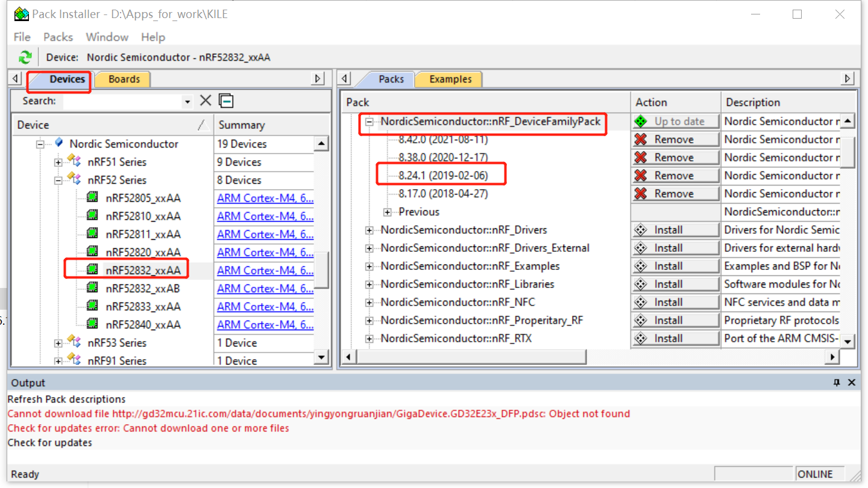Select the nRF52833_xxAA device chip icon
The image size is (868, 488).
tap(92, 305)
